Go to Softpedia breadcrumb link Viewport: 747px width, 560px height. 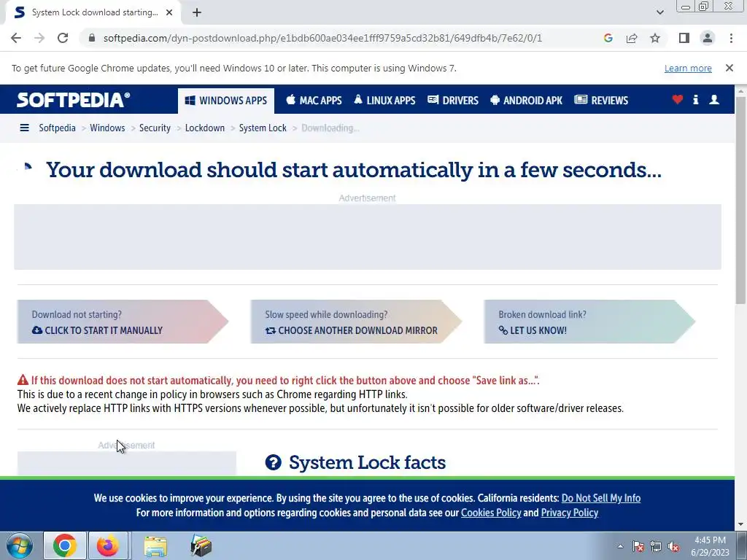tap(57, 128)
